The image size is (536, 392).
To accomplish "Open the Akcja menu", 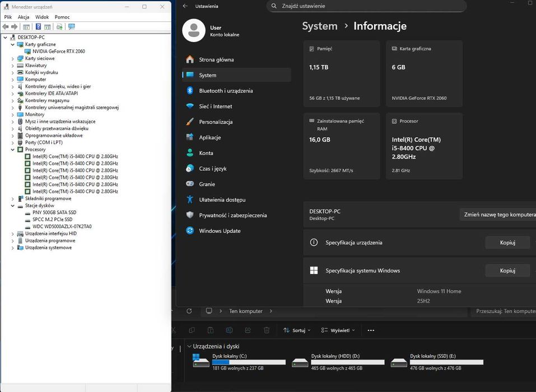I will point(24,17).
